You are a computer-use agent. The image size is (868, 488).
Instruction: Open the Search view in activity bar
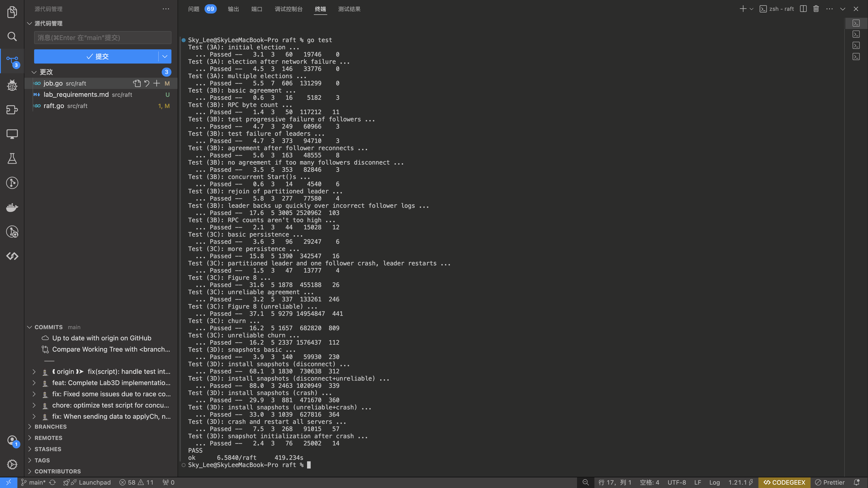12,36
